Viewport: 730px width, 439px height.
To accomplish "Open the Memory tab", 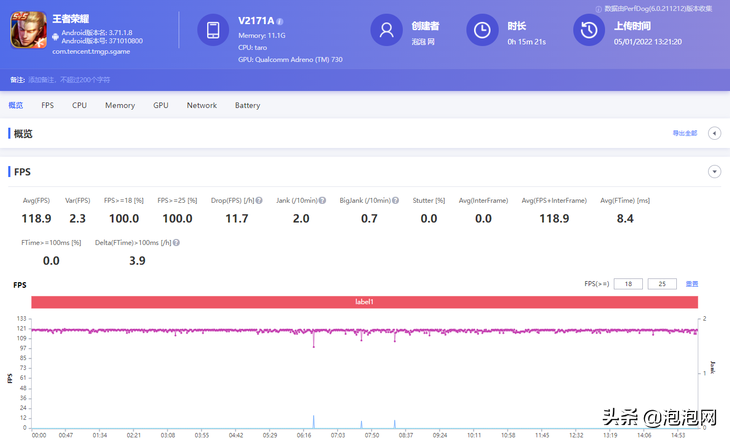I will pyautogui.click(x=120, y=105).
